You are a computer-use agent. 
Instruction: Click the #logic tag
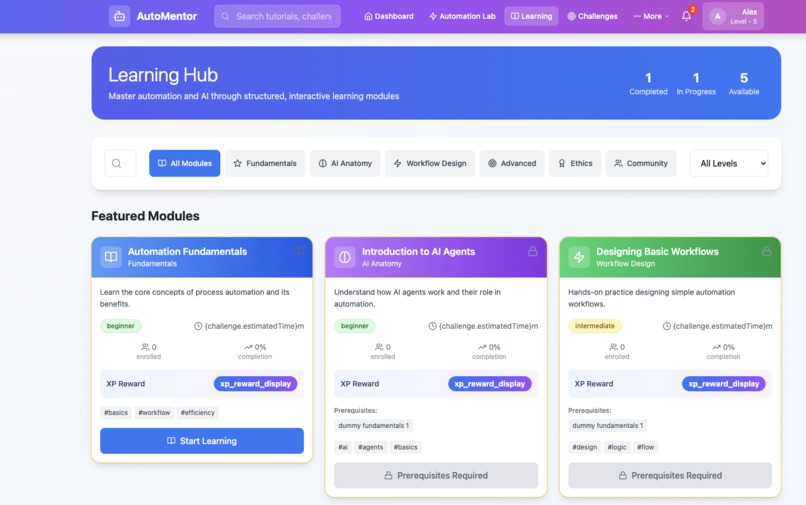pyautogui.click(x=617, y=447)
